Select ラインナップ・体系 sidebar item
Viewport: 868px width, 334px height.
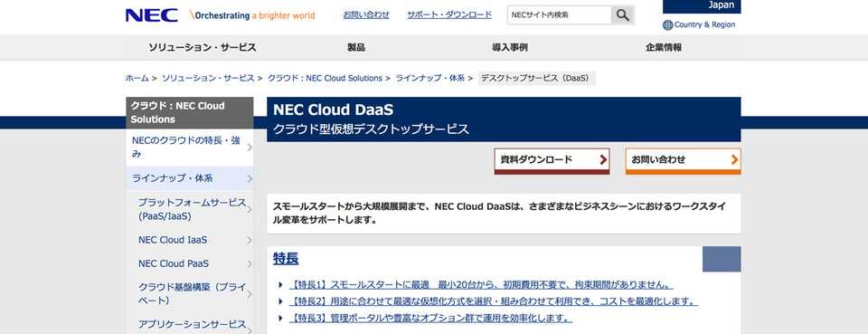click(x=189, y=178)
